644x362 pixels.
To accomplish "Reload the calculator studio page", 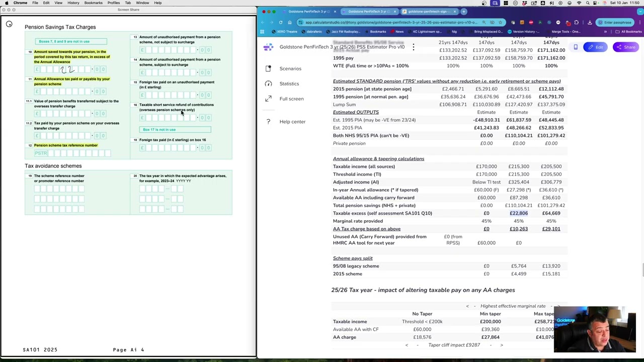I will 281,22.
